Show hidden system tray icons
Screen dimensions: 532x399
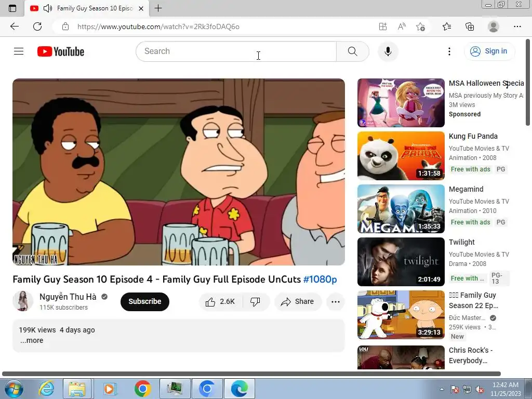(442, 389)
